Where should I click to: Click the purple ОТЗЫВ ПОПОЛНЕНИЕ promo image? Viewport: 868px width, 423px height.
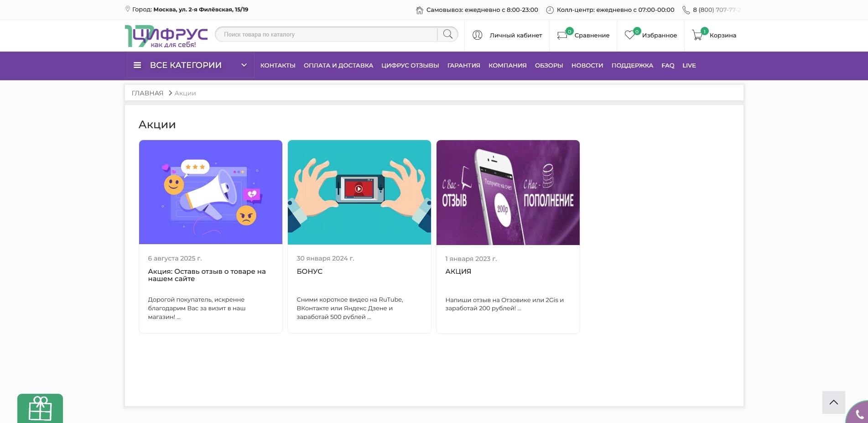click(x=508, y=192)
